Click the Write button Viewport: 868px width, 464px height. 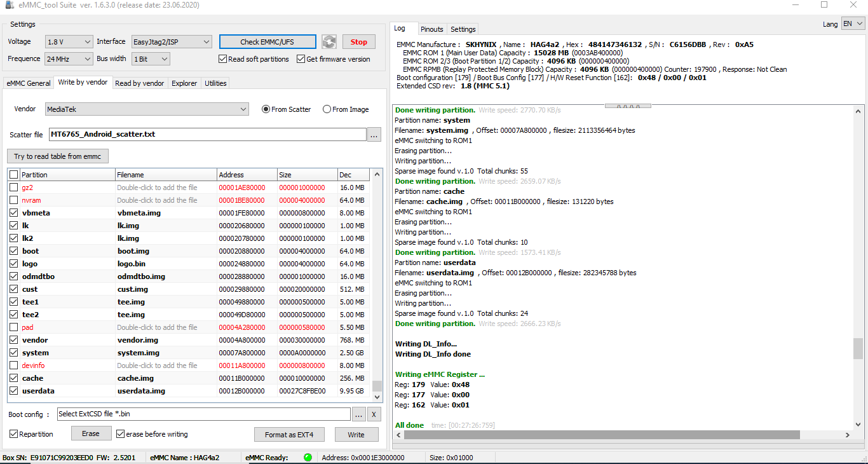pyautogui.click(x=356, y=435)
